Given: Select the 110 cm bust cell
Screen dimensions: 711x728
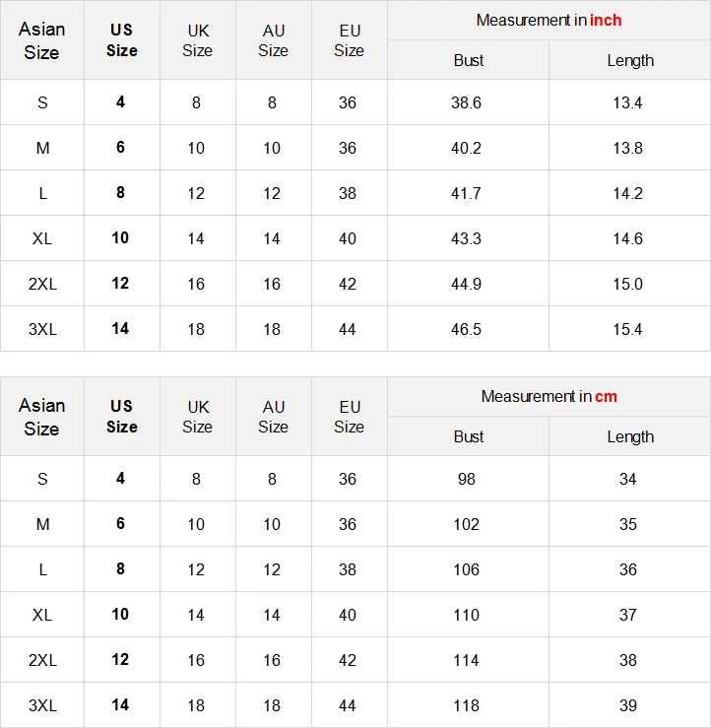Looking at the screenshot, I should tap(467, 615).
